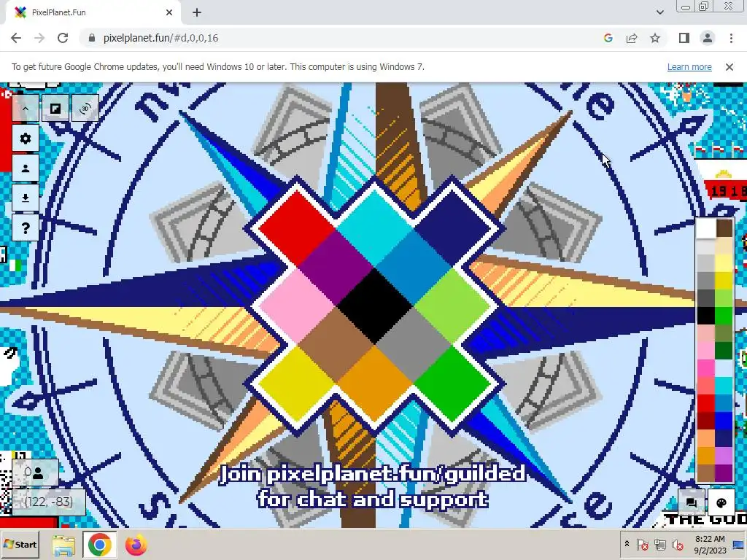Select the cream beige palette swatch
747x560 pixels.
(x=724, y=245)
